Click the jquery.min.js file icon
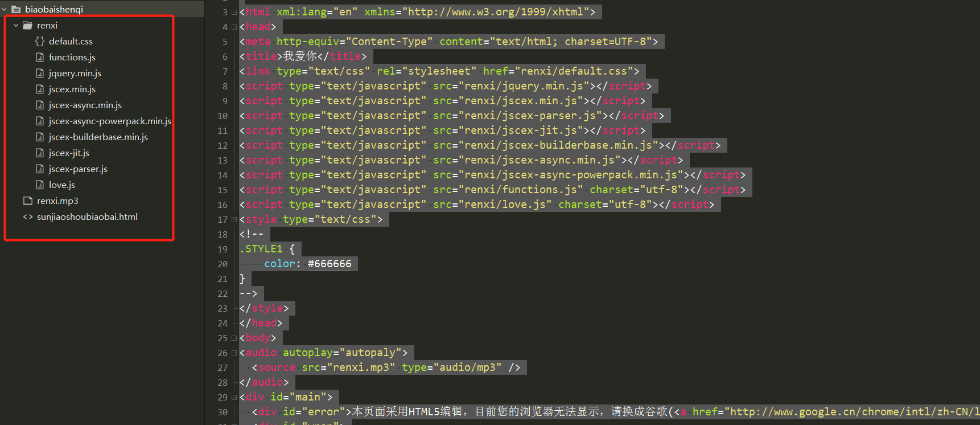Image resolution: width=980 pixels, height=425 pixels. pos(40,73)
